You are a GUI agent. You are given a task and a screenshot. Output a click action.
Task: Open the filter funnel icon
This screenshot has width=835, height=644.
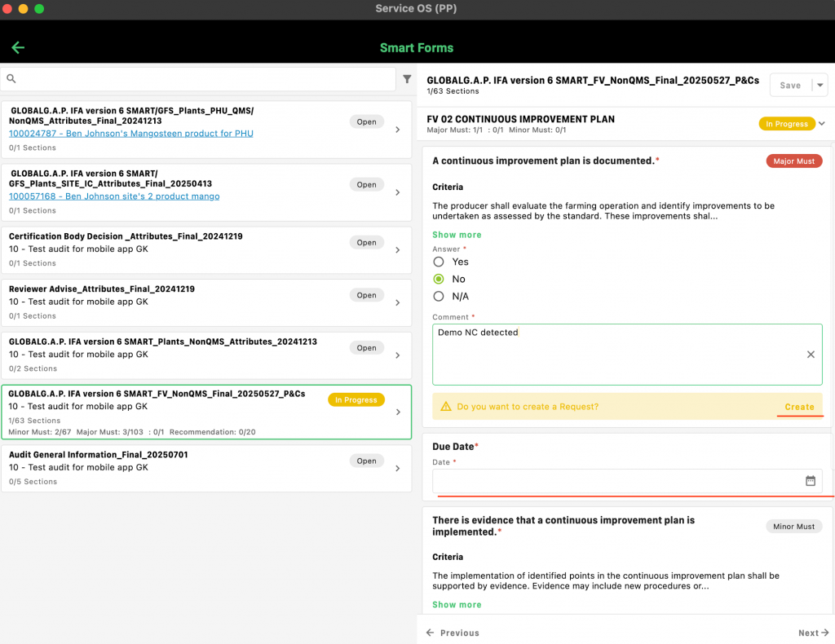click(x=407, y=79)
